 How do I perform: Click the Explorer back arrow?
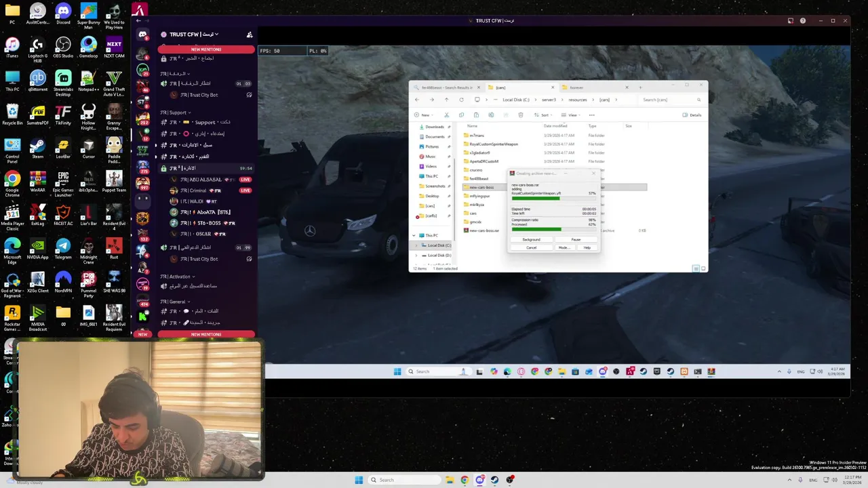417,100
